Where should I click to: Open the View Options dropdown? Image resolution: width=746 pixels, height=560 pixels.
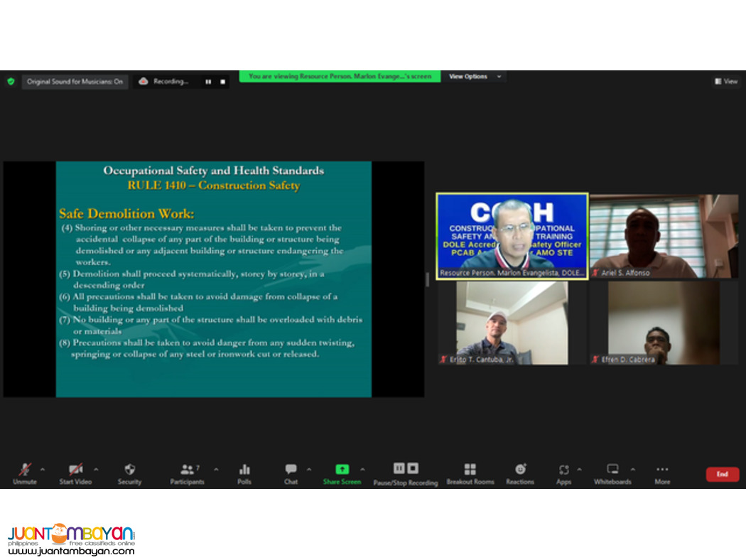pyautogui.click(x=474, y=76)
